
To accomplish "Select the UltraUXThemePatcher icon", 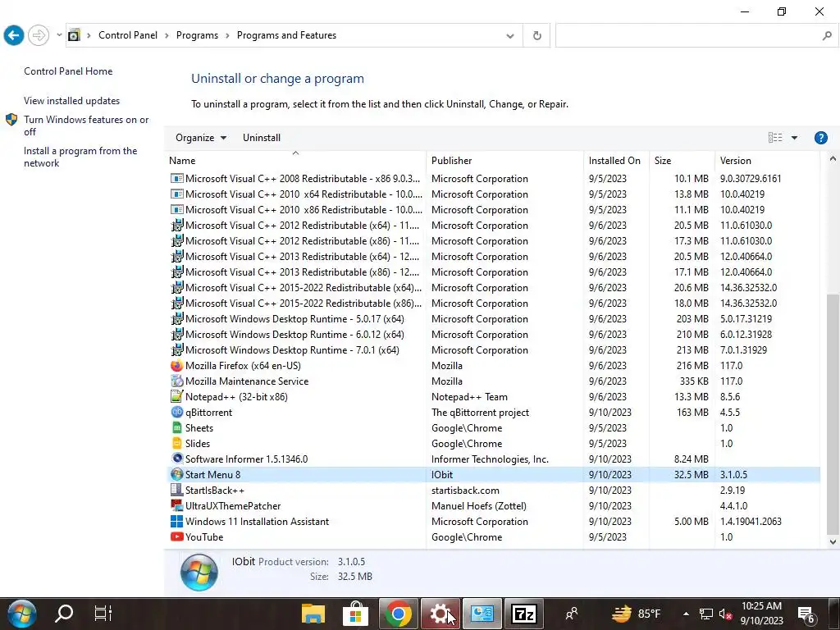I will 177,505.
